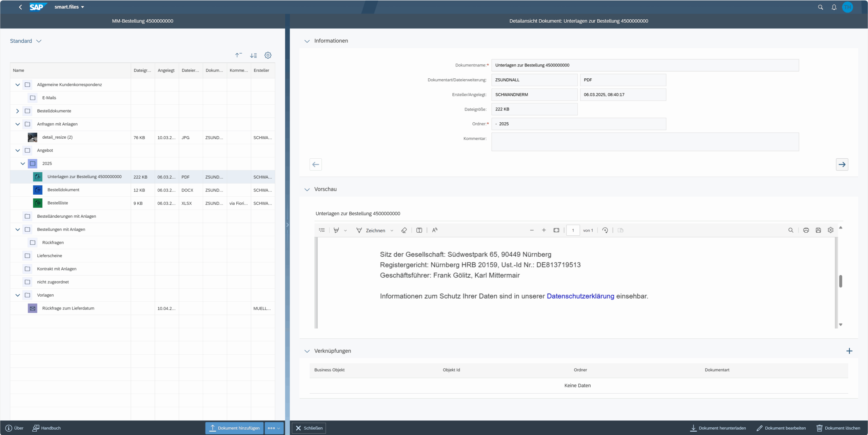Go to previous document with left arrow
Image resolution: width=868 pixels, height=435 pixels.
[x=316, y=164]
